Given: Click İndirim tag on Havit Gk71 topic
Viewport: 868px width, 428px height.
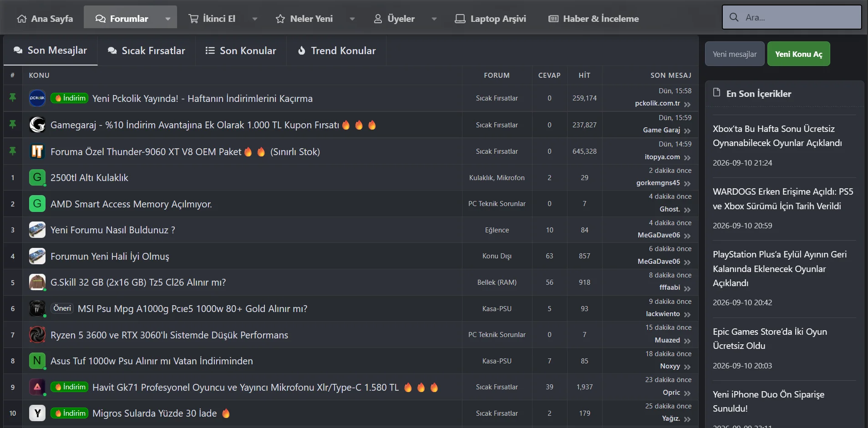Looking at the screenshot, I should coord(69,387).
